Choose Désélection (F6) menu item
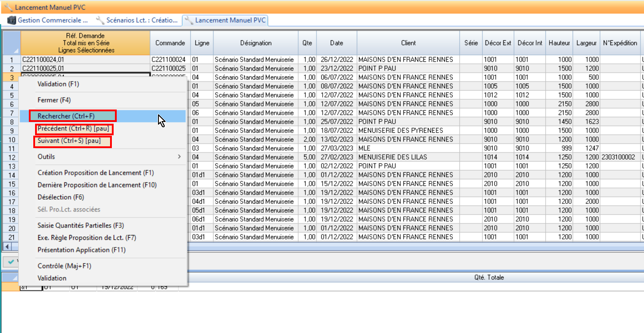Screen dimensions: 644x333 (x=61, y=197)
